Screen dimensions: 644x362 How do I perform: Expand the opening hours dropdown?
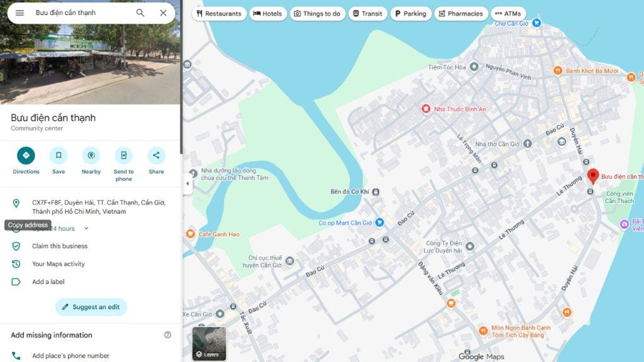click(86, 228)
